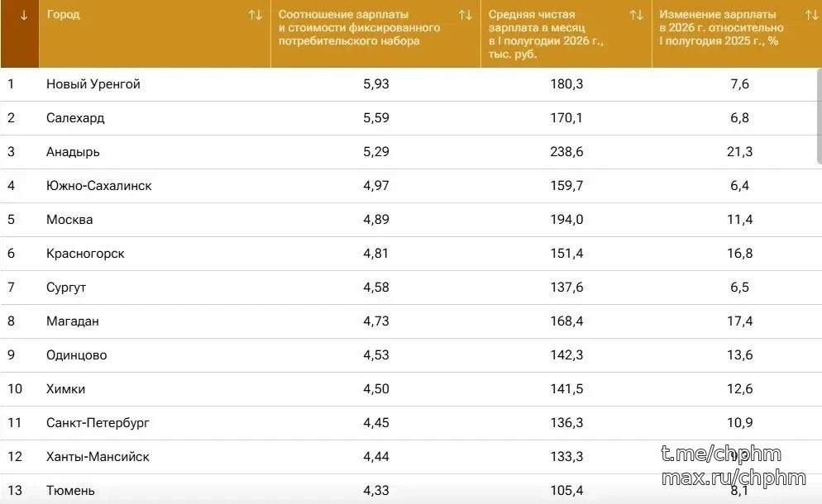Click the Соотношение зарплаты header text
The image size is (822, 504).
[359, 28]
